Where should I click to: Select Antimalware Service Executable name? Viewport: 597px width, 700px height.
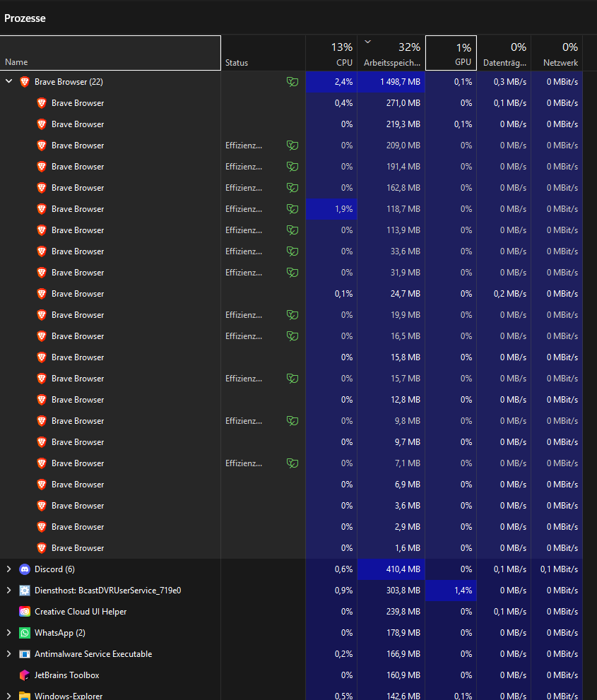(x=93, y=654)
